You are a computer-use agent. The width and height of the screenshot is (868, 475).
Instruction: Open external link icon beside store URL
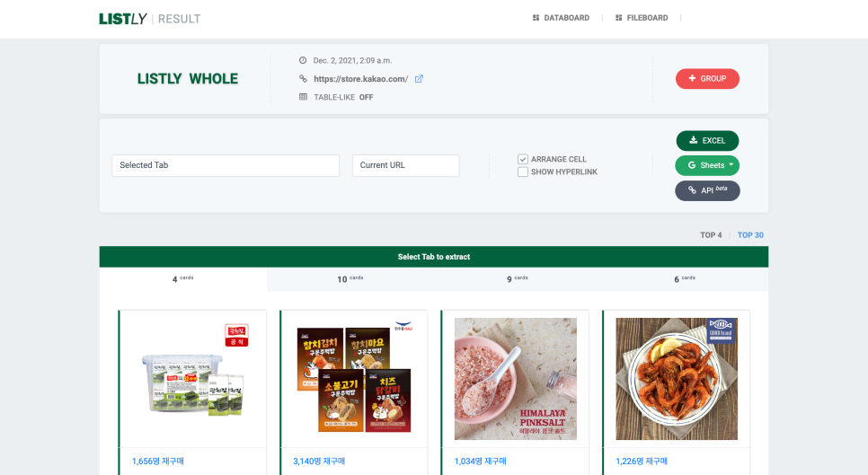419,79
